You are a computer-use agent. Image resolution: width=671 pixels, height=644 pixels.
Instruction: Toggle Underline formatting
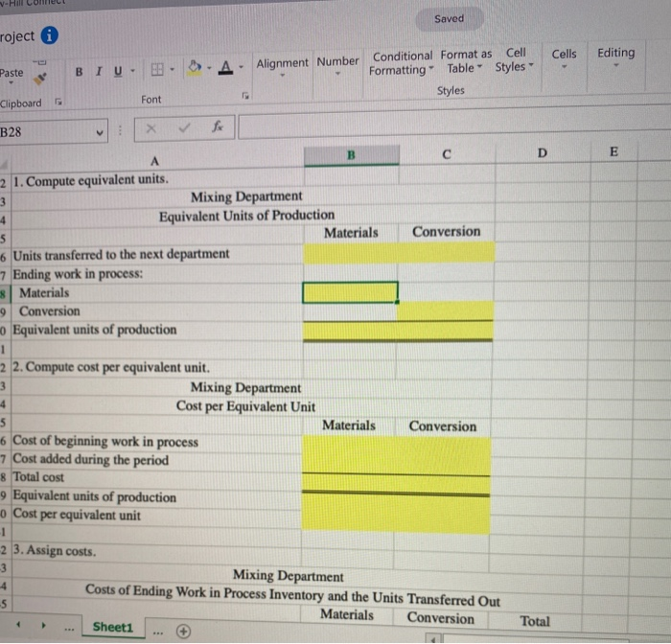(118, 72)
